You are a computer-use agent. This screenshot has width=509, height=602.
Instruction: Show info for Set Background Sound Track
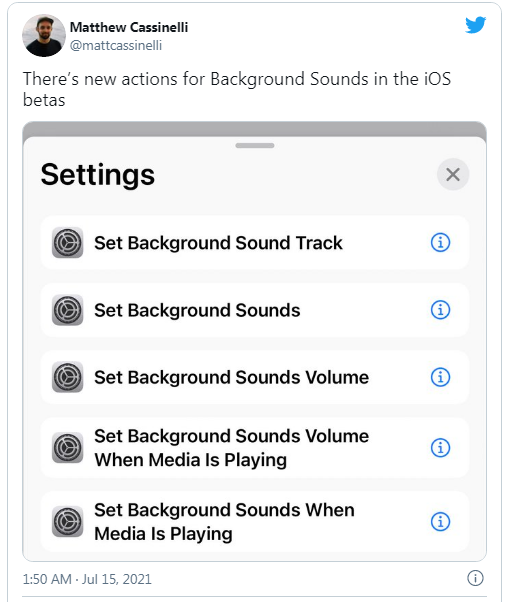coord(440,242)
